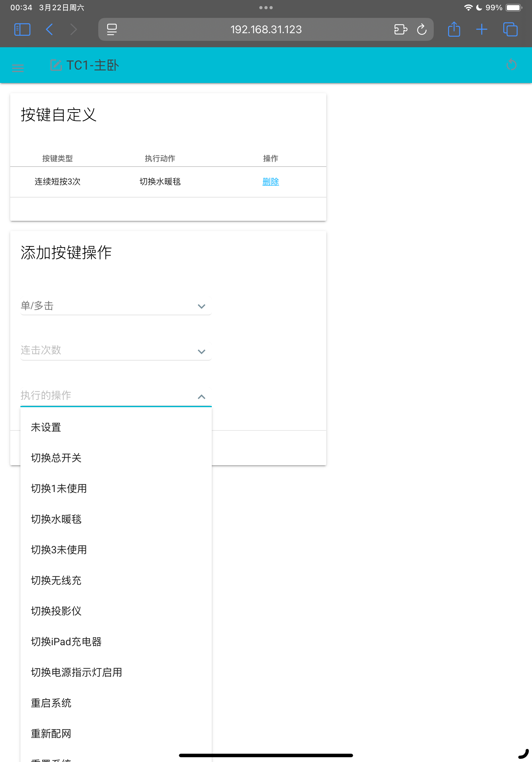
Task: Show Safari tab overview
Action: coord(510,30)
